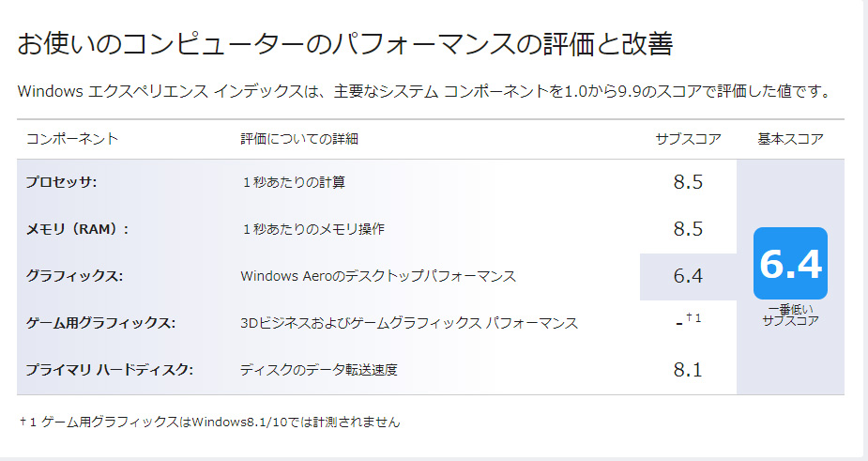This screenshot has height=461, width=868.
Task: Select the メモリ (RAM) component label
Action: 77,229
